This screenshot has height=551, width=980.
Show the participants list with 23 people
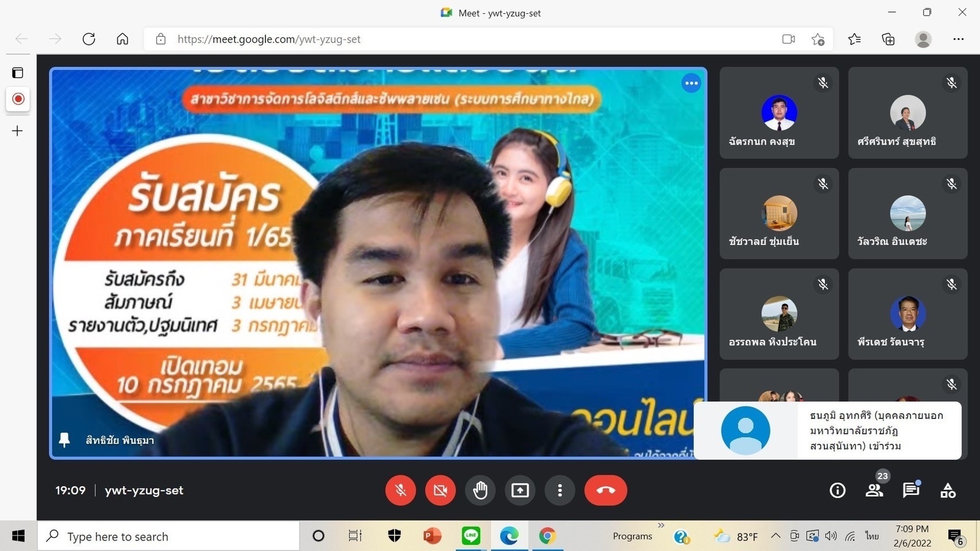874,490
